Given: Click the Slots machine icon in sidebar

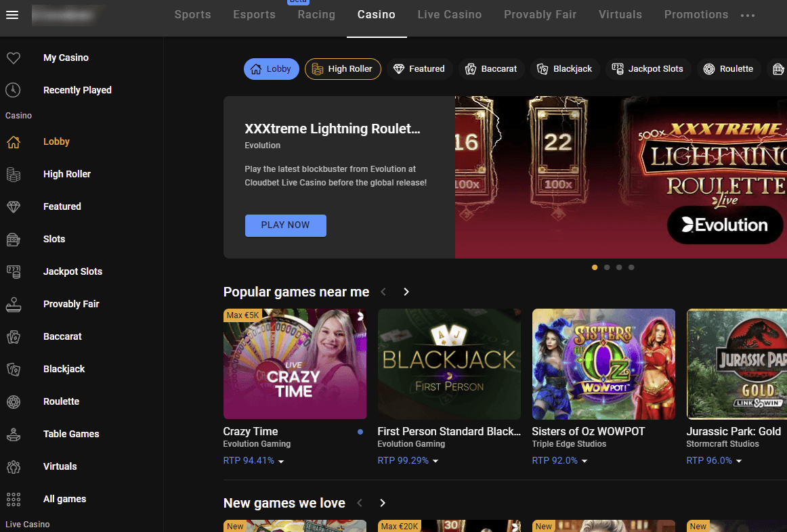Looking at the screenshot, I should [14, 239].
